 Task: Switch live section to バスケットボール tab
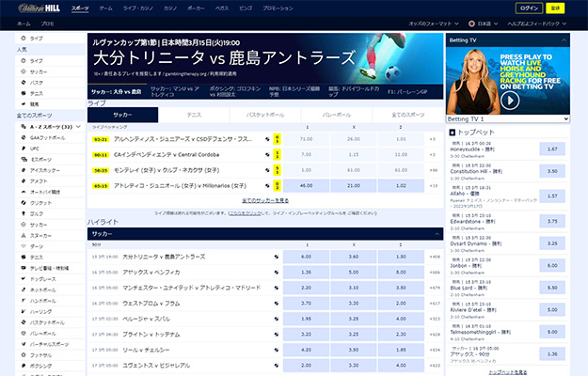point(265,115)
